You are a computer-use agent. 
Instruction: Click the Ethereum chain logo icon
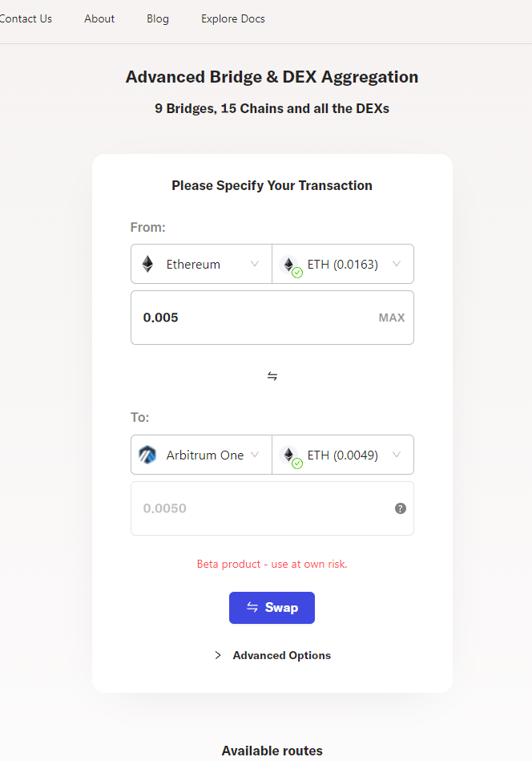pyautogui.click(x=147, y=264)
